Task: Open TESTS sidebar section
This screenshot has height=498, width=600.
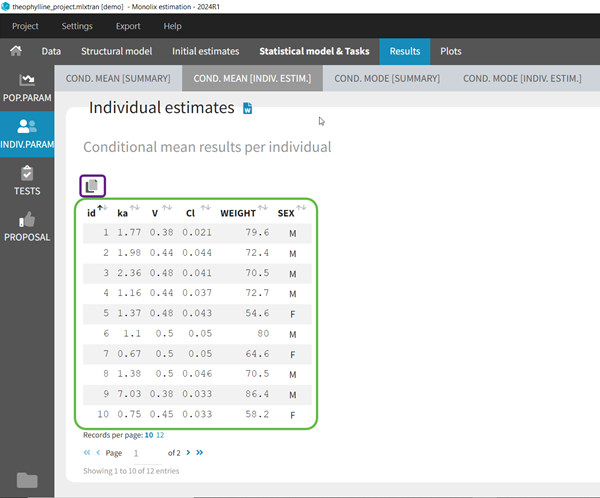Action: click(27, 181)
